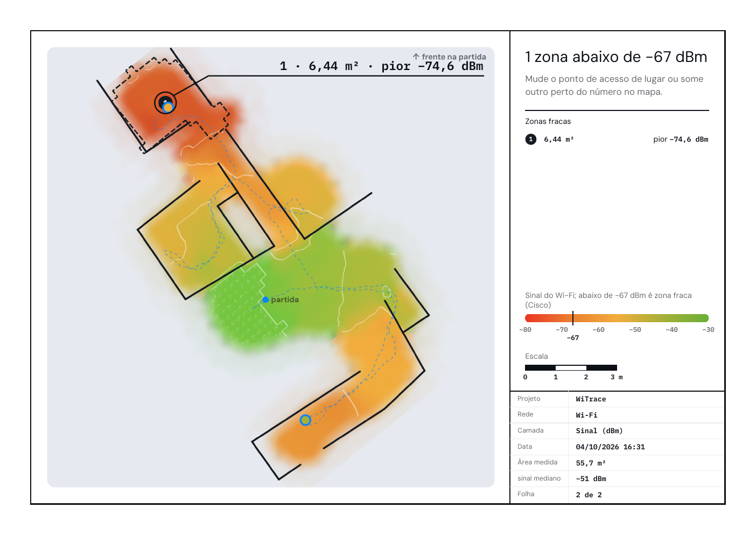Screen dimensions: 756x535
Task: Click the Projeto value "WiTrace"
Action: click(x=591, y=399)
